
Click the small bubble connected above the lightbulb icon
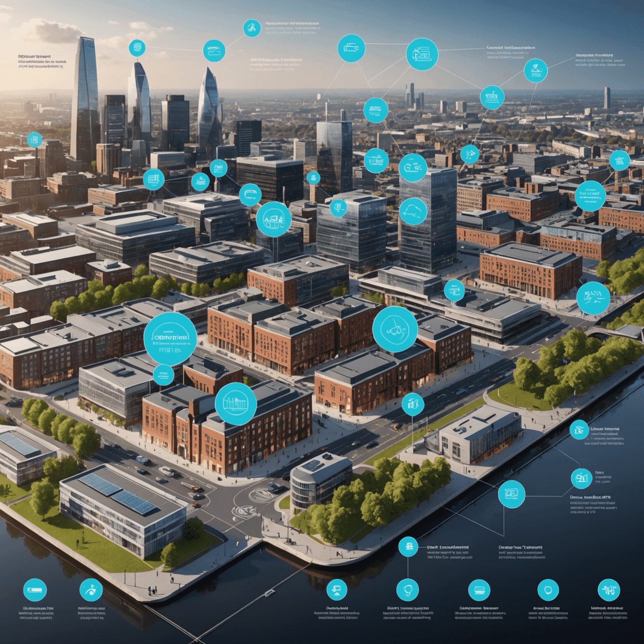[x=408, y=547]
